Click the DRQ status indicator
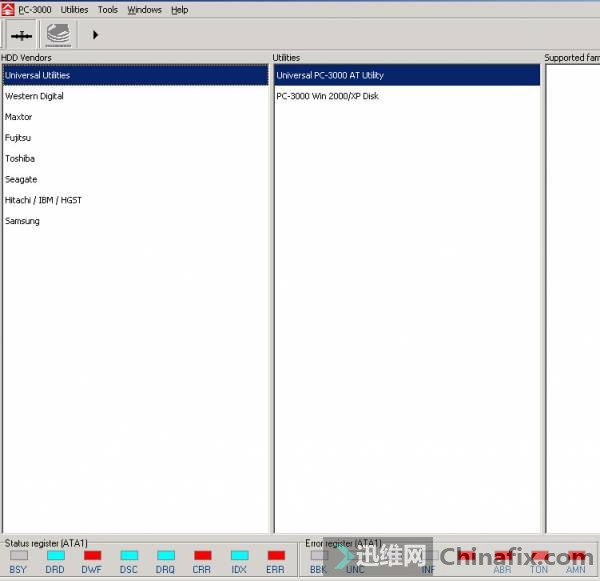This screenshot has width=600, height=581. pos(166,555)
